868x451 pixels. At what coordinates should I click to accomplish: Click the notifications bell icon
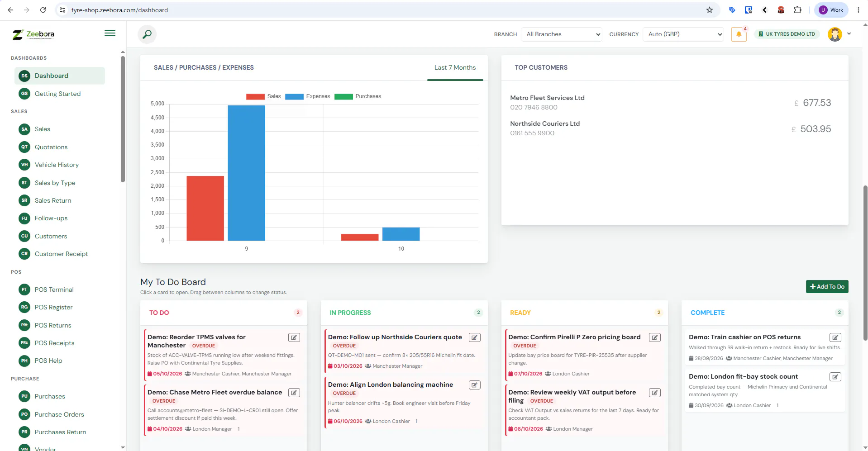coord(739,34)
